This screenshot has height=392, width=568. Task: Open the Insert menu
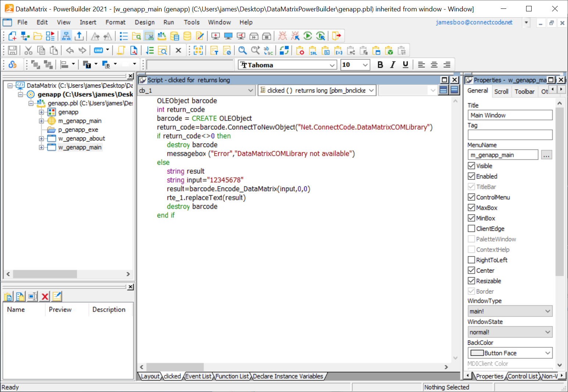(x=88, y=22)
